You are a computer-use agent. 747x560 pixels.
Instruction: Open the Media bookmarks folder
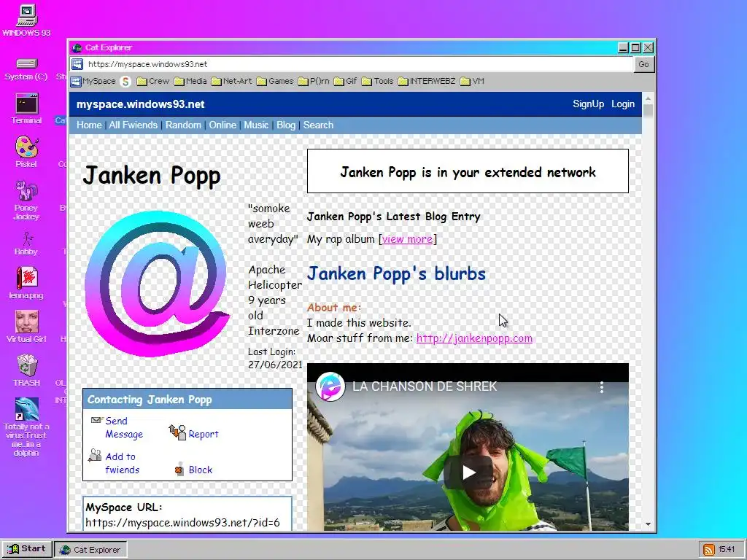coord(190,81)
